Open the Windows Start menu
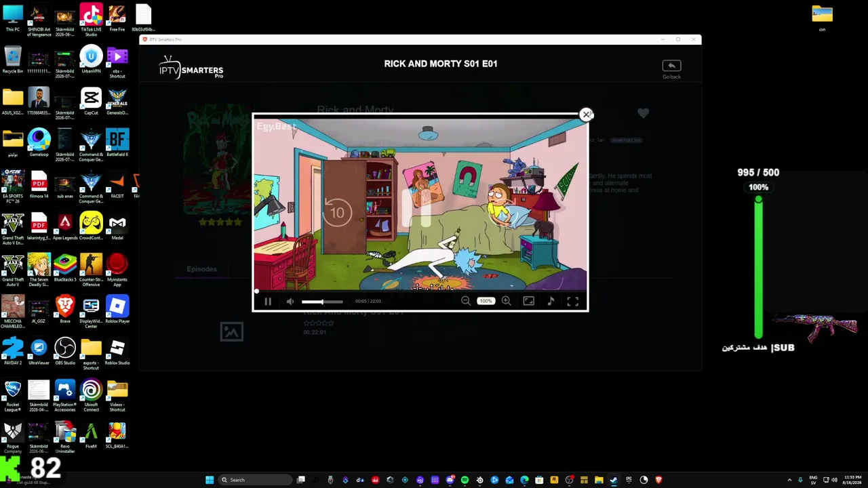 [210, 480]
